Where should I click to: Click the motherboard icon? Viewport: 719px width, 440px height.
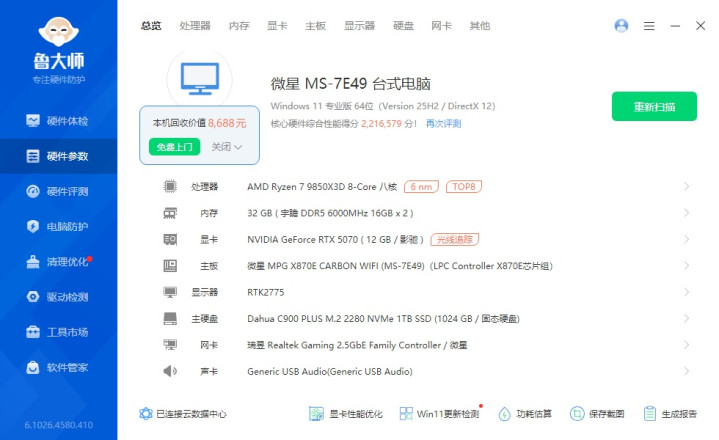pos(170,266)
